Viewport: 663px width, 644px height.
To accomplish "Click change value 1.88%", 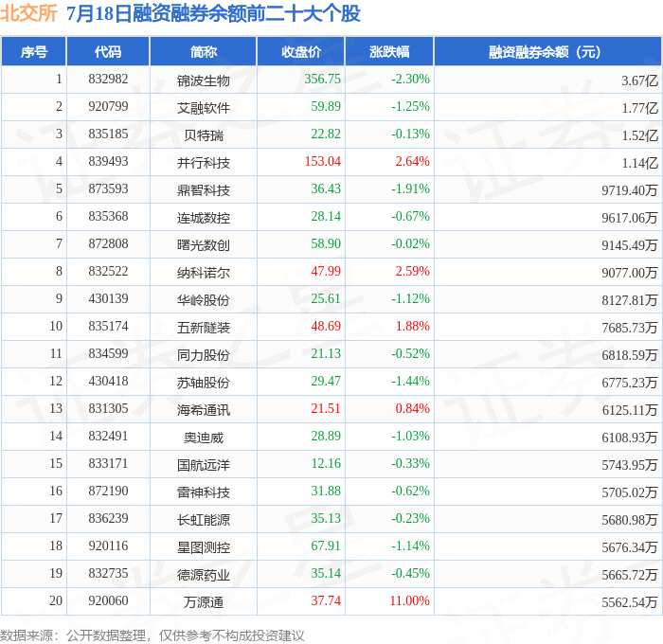I will (x=412, y=327).
